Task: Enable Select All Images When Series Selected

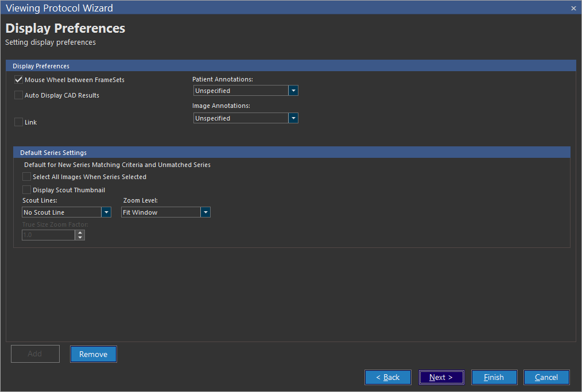Action: [26, 177]
